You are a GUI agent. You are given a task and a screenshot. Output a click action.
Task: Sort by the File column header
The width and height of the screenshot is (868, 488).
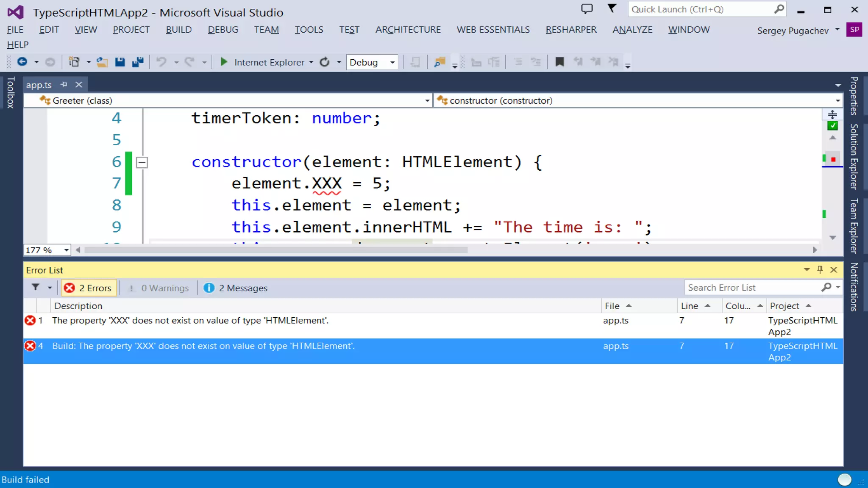(x=639, y=306)
